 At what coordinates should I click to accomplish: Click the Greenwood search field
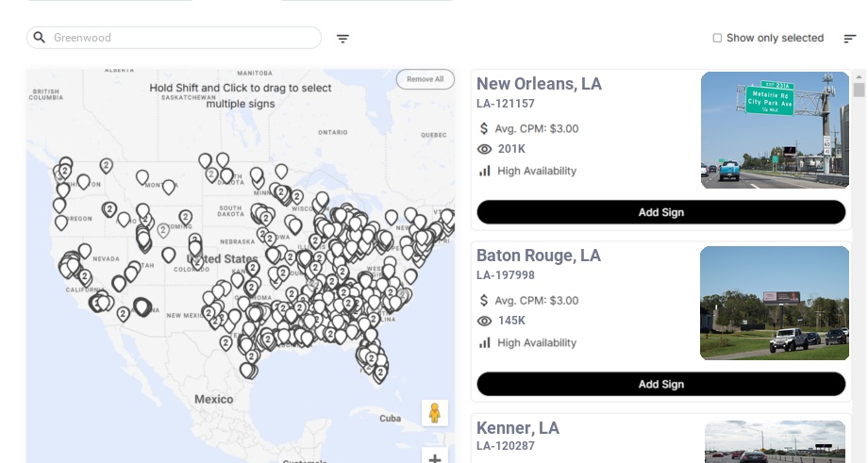(179, 38)
